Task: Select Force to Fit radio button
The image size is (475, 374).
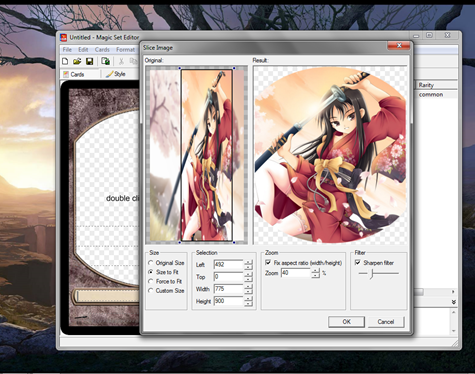Action: (151, 281)
